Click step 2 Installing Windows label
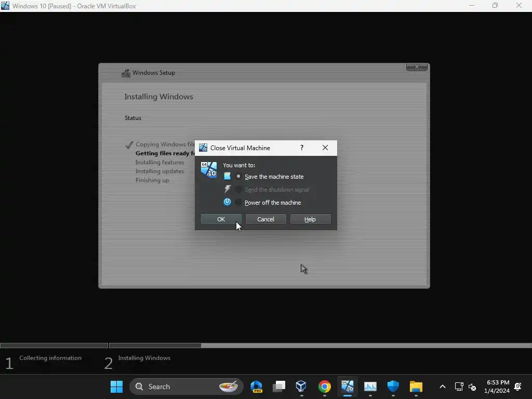Screen dimensions: 532x399 point(144,358)
